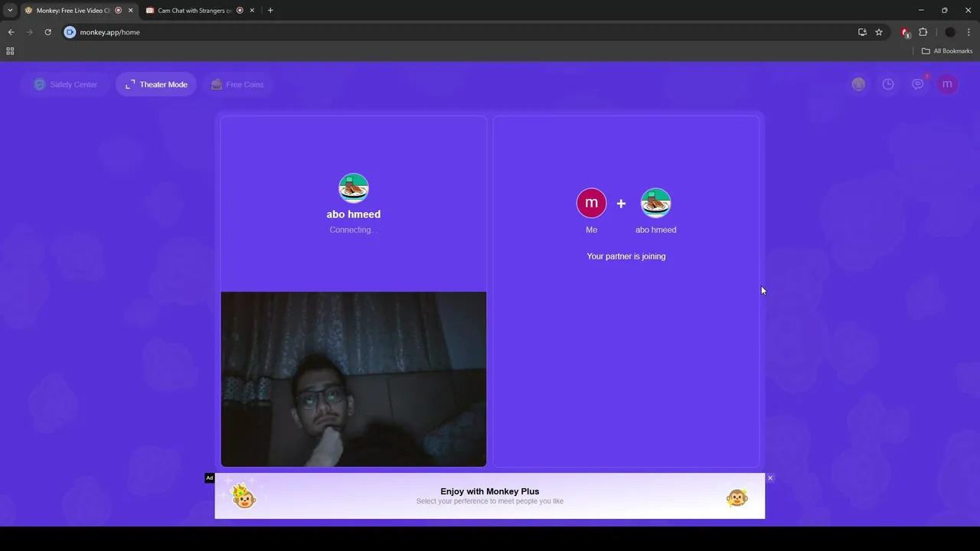
Task: Click abo hmeed avatar in right panel
Action: point(655,203)
